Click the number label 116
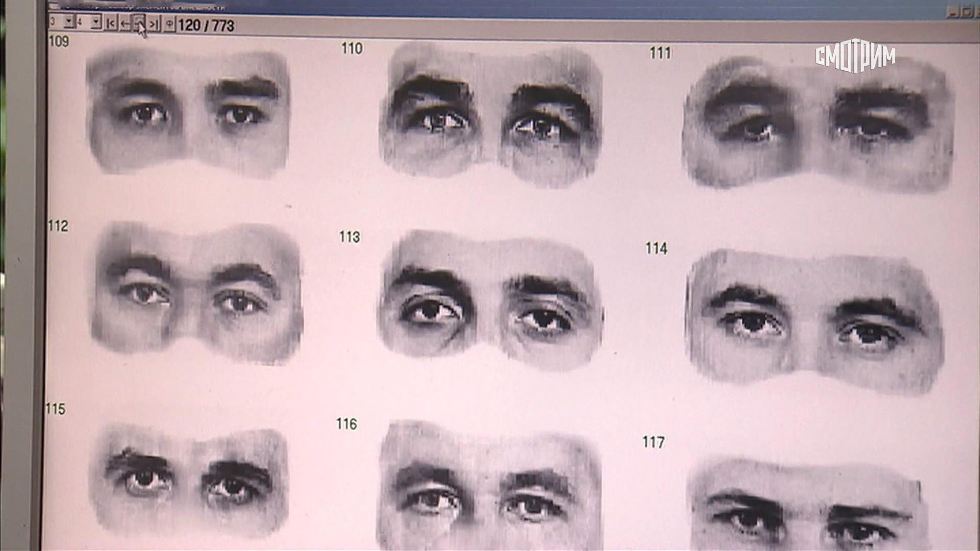Image resolution: width=980 pixels, height=551 pixels. (346, 424)
